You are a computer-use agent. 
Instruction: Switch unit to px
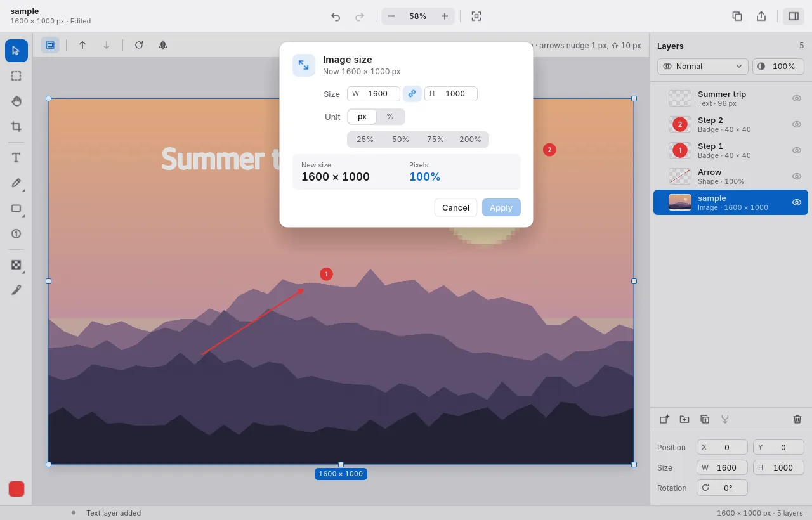pyautogui.click(x=362, y=117)
